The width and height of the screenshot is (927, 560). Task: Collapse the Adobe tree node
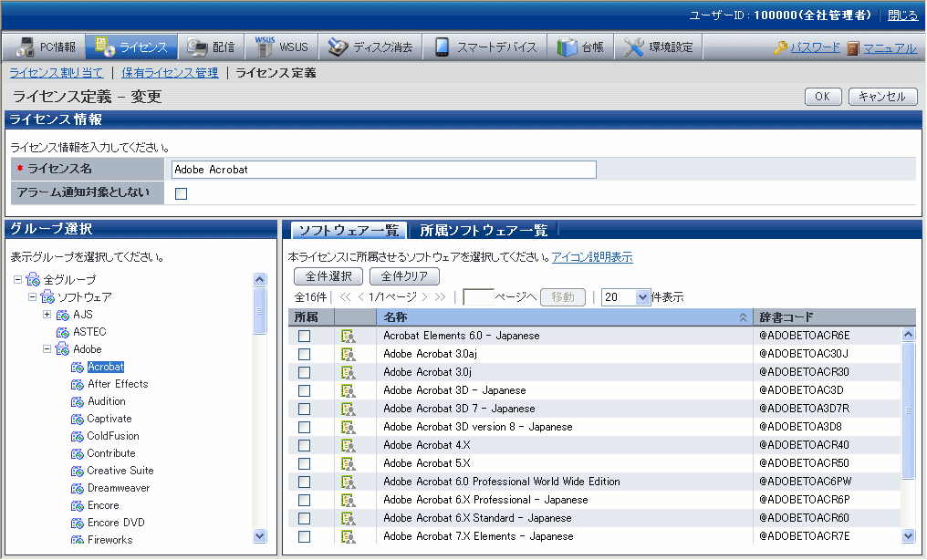click(x=47, y=349)
